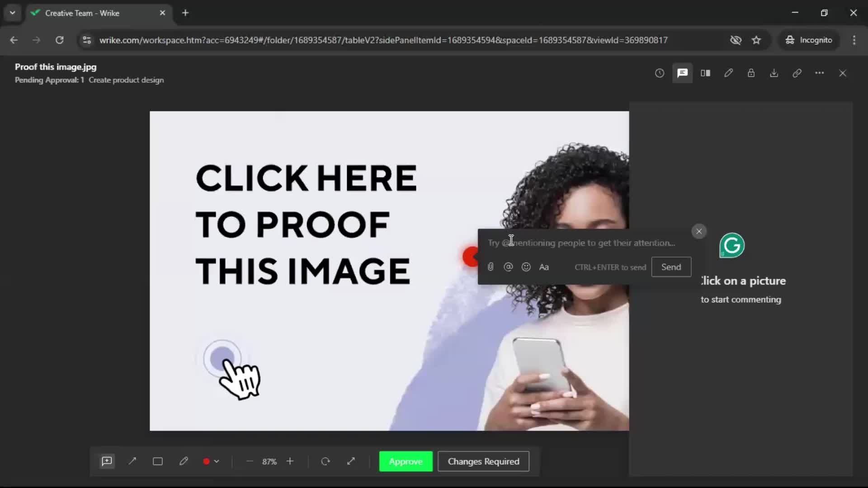Open the tab search dropdown arrow
Image resolution: width=868 pixels, height=488 pixels.
(x=12, y=13)
